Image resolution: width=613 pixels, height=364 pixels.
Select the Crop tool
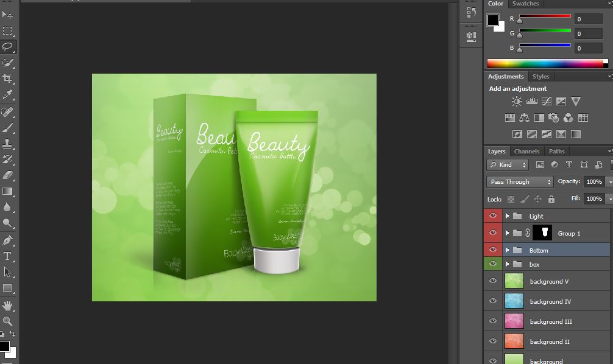click(x=8, y=79)
